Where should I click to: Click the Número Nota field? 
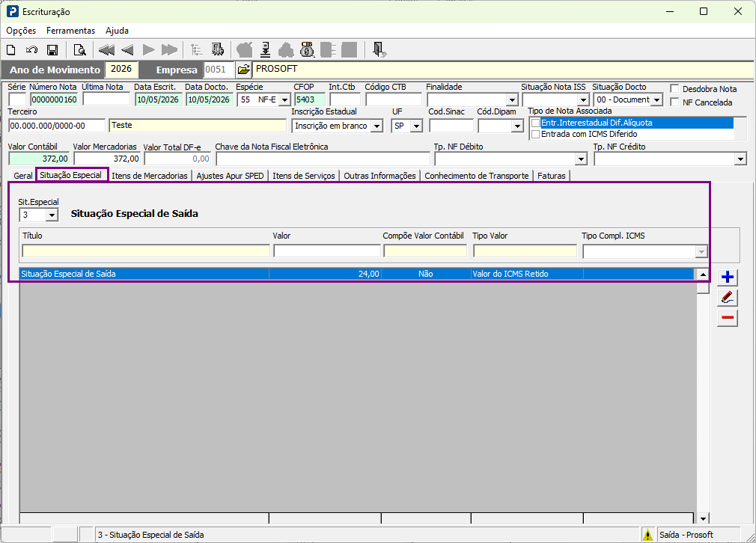(54, 99)
